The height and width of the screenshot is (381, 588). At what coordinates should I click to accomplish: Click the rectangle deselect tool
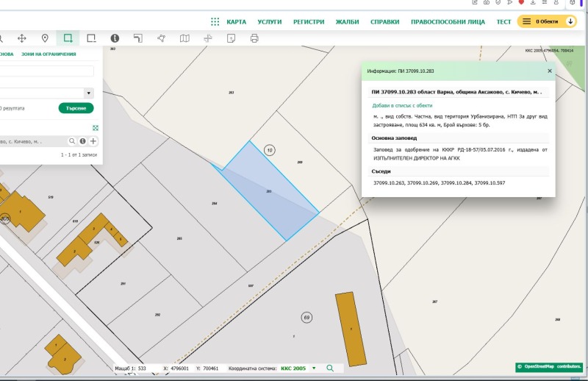pos(91,38)
